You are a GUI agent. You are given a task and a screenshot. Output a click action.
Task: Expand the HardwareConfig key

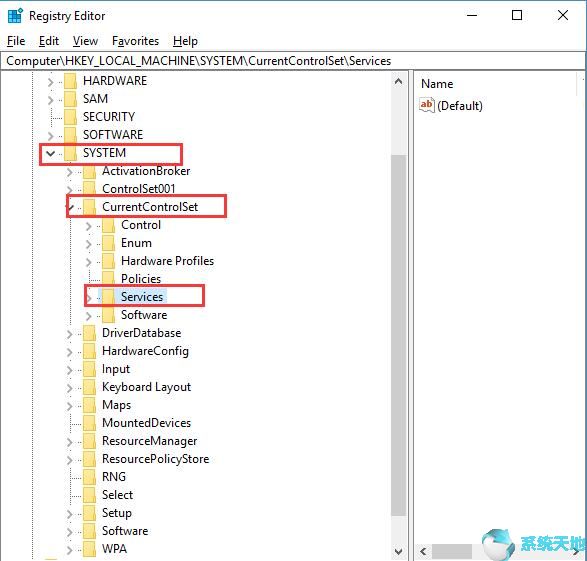pyautogui.click(x=70, y=352)
